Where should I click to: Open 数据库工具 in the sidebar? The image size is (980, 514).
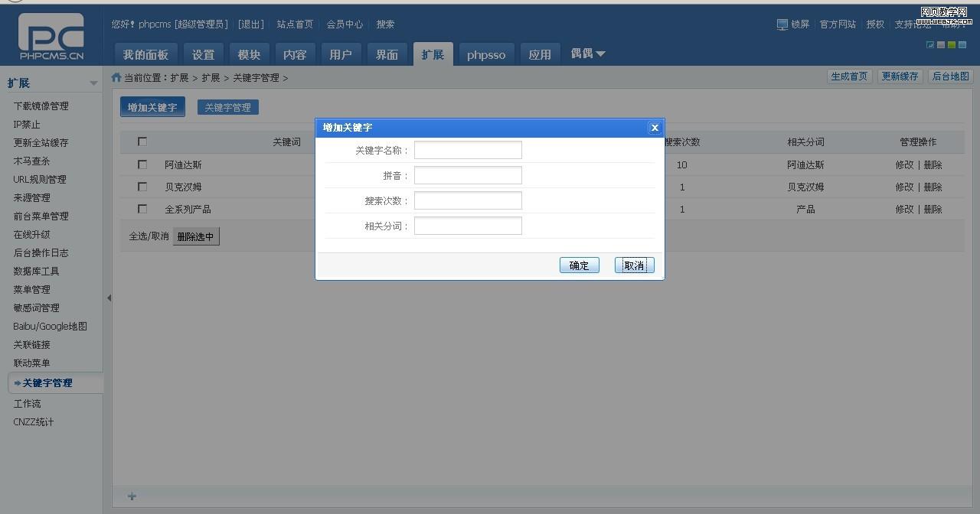click(x=36, y=272)
